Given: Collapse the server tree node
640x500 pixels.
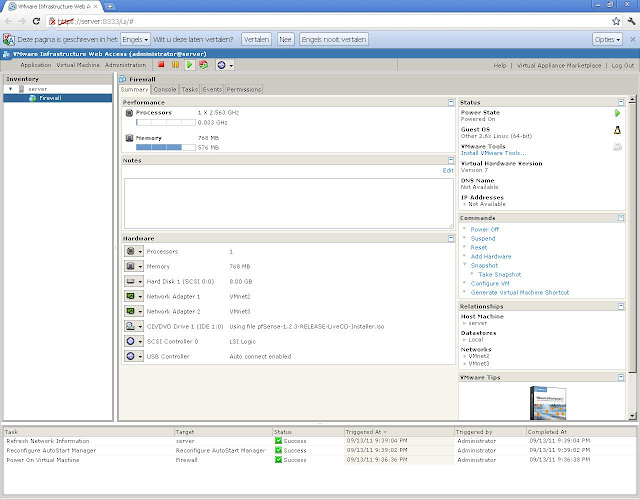Looking at the screenshot, I should click(x=11, y=89).
